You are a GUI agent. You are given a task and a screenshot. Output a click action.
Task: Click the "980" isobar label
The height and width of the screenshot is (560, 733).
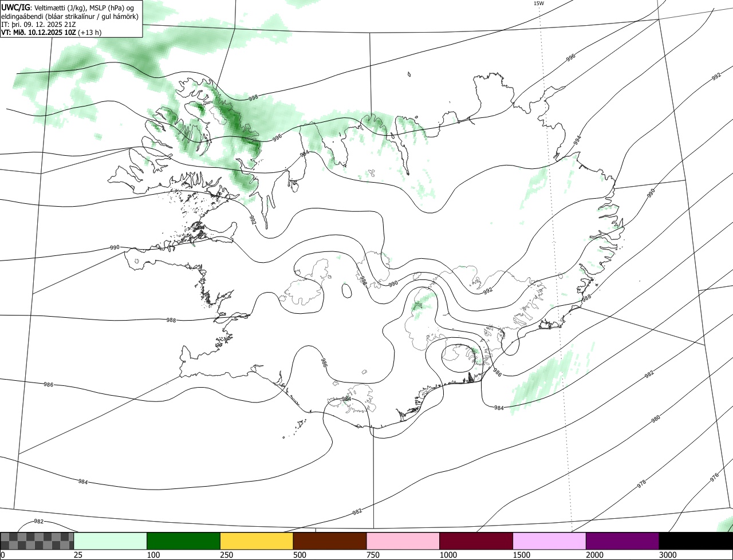coord(656,419)
